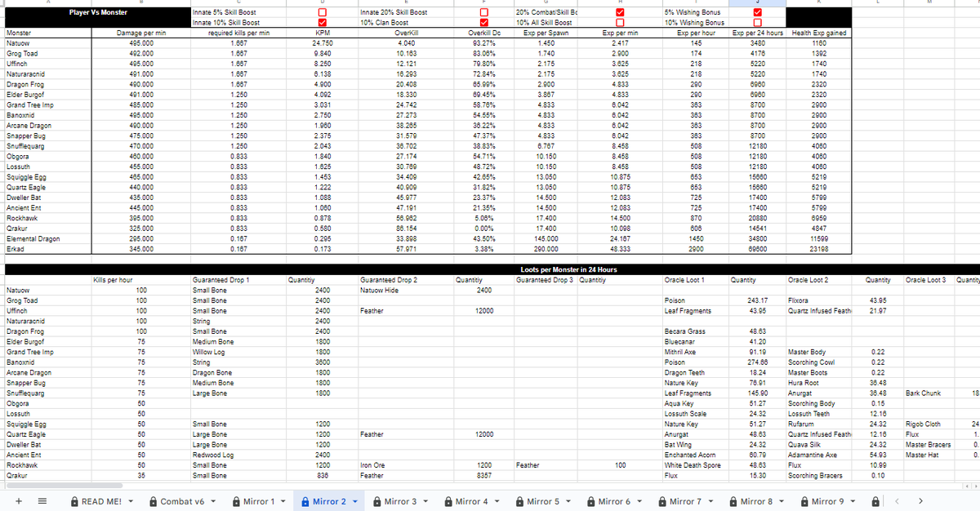Switch to the READ ME! sheet tab
Viewport: 980px width, 511px height.
pos(101,501)
